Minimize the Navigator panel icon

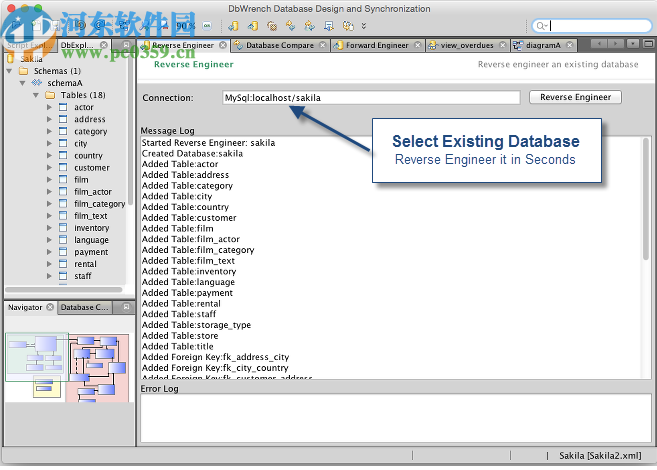pyautogui.click(x=126, y=307)
